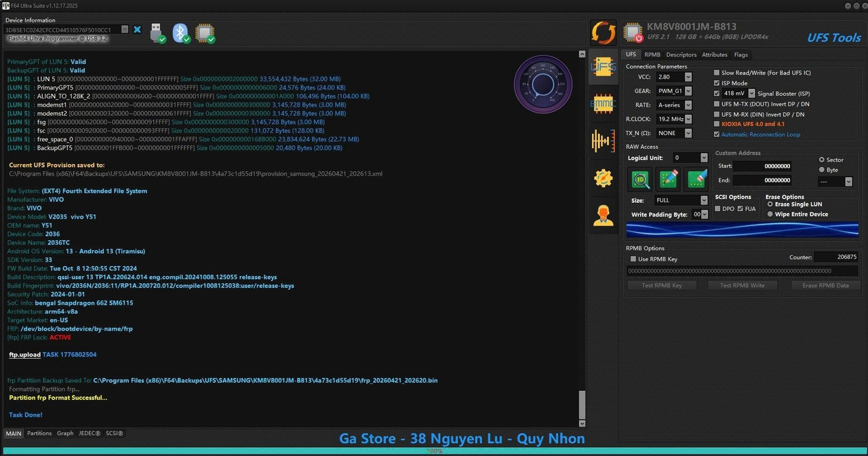Image resolution: width=868 pixels, height=456 pixels.
Task: Click the Erase chip eraser icon
Action: pyautogui.click(x=697, y=179)
